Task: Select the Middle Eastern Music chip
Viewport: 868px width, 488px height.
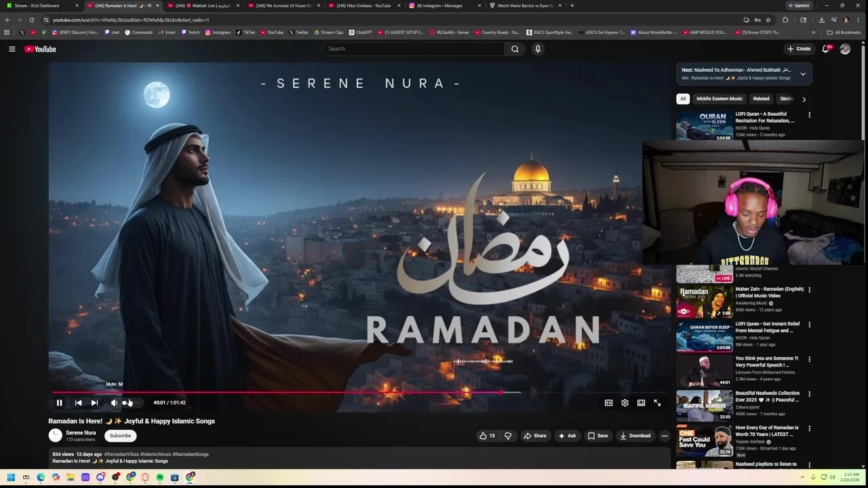Action: coord(719,99)
